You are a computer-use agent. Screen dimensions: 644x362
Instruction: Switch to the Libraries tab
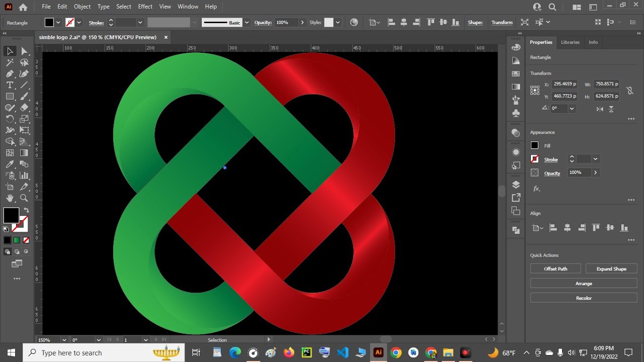[x=570, y=42]
